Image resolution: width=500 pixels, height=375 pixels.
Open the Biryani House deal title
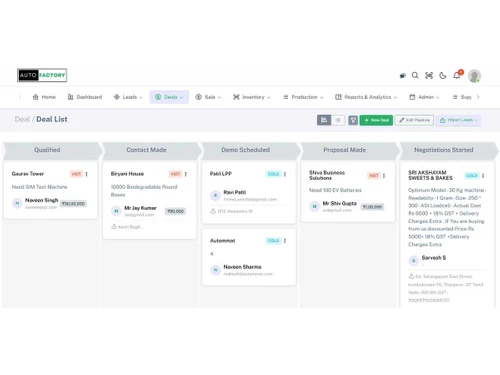(x=127, y=174)
